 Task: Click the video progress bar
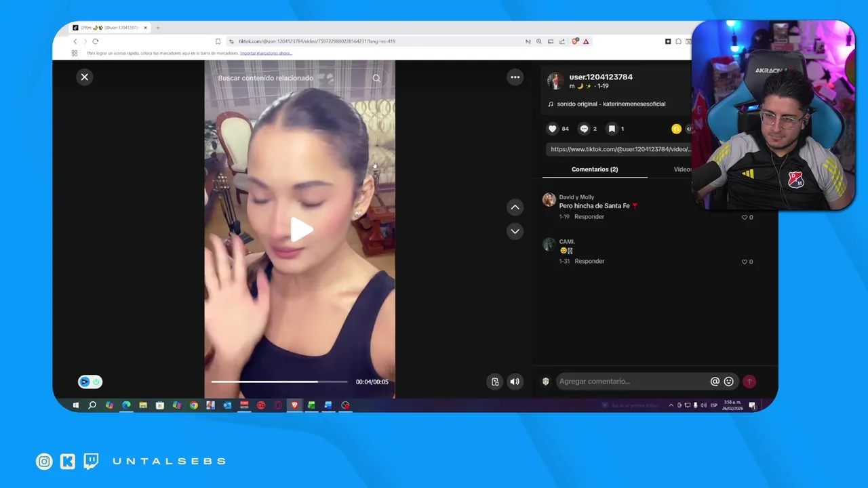(279, 382)
